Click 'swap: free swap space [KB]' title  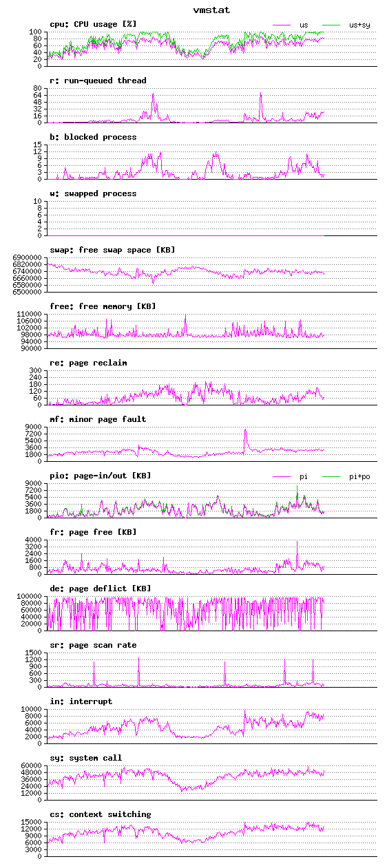[x=112, y=250]
